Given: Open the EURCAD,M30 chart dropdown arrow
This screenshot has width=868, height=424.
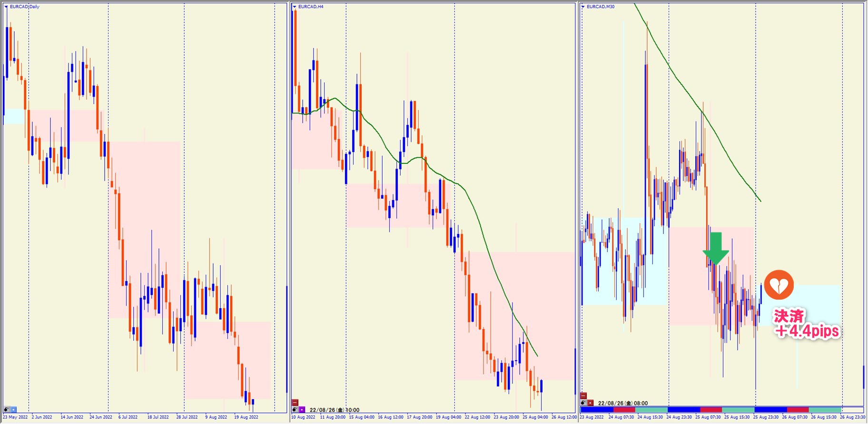Looking at the screenshot, I should point(583,7).
